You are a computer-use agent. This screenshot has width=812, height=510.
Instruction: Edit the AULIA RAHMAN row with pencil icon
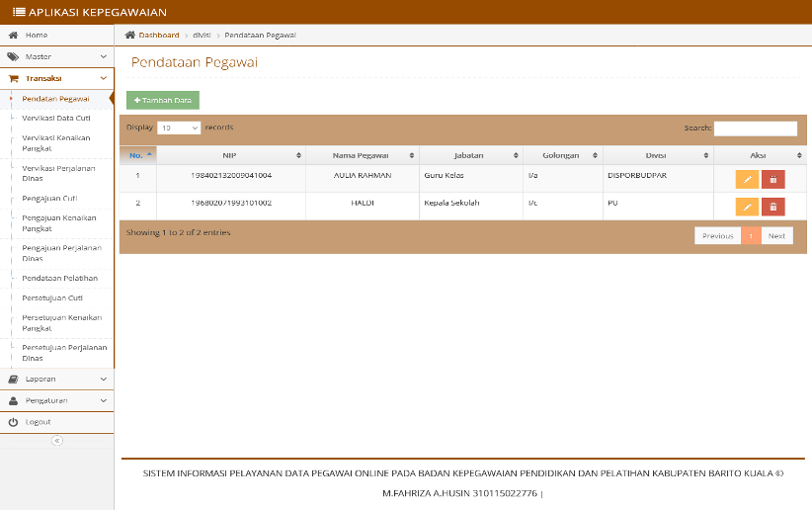click(x=747, y=179)
